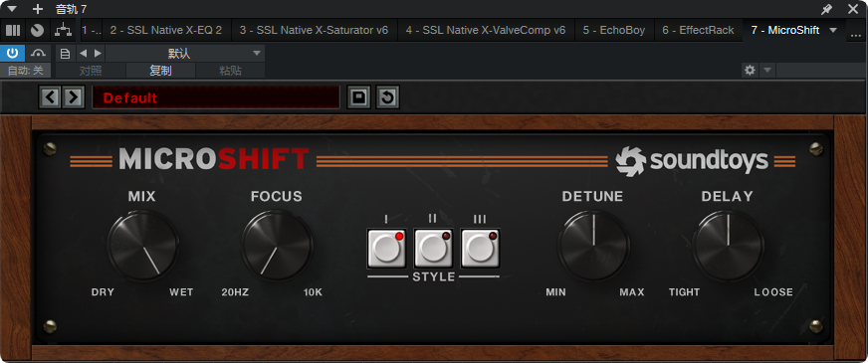
Task: Expand the MicroShift tab dropdown arrow
Action: coord(833,30)
